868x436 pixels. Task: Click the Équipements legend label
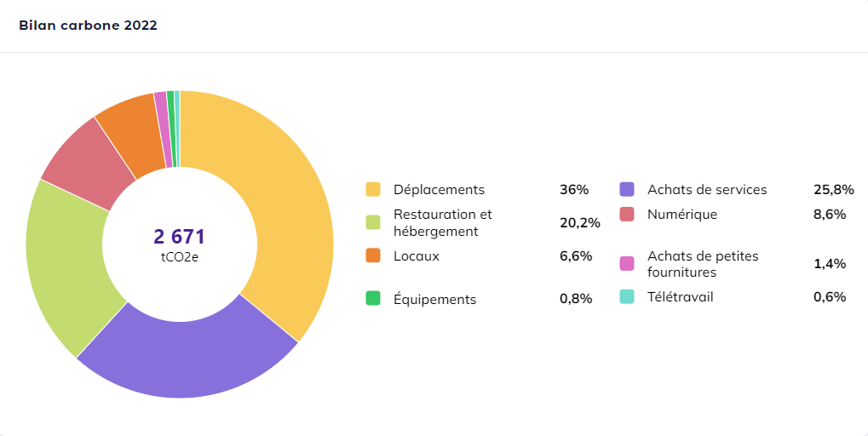click(434, 299)
